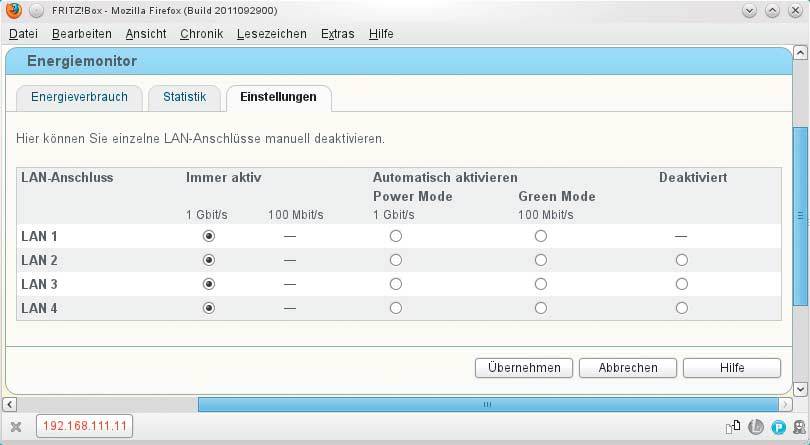Enable Green Mode for LAN 2
The width and height of the screenshot is (810, 445).
coord(541,260)
